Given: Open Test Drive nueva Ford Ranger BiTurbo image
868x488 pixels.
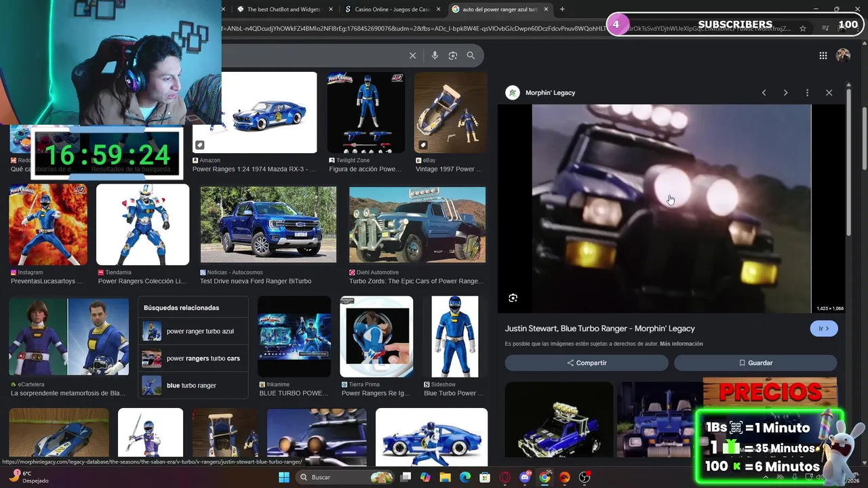Looking at the screenshot, I should tap(268, 224).
